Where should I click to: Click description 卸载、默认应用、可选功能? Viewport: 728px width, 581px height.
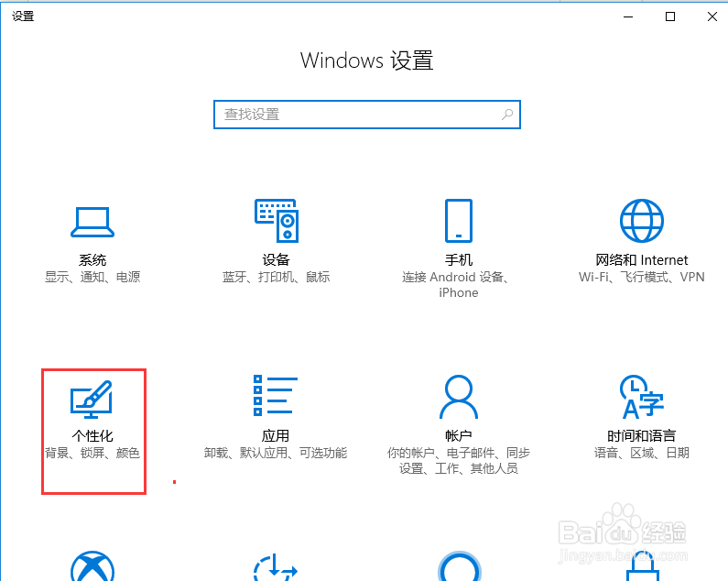276,453
